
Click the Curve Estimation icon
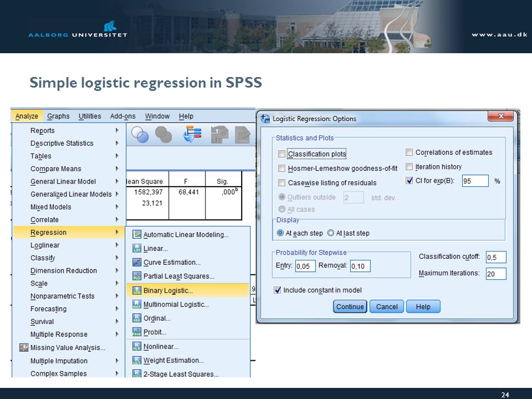tap(137, 262)
